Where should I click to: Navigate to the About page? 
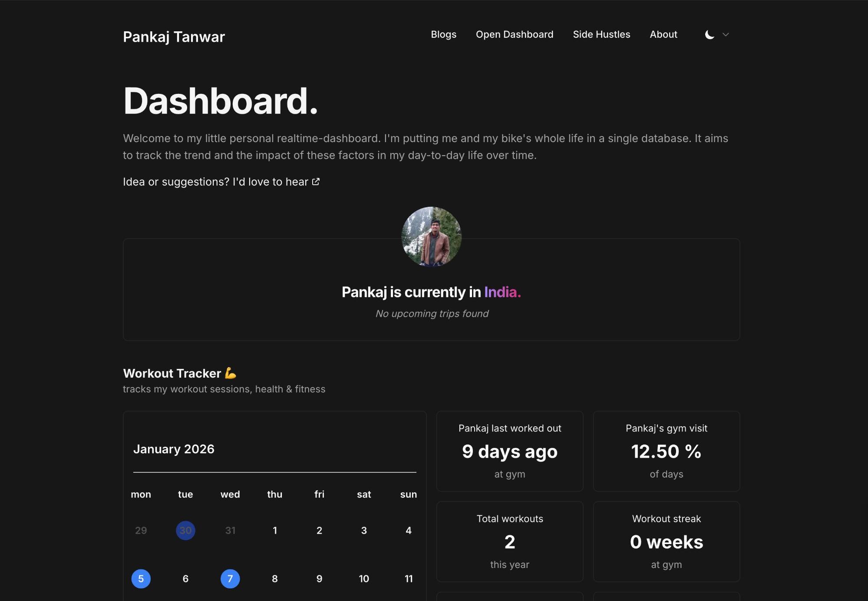click(x=663, y=34)
